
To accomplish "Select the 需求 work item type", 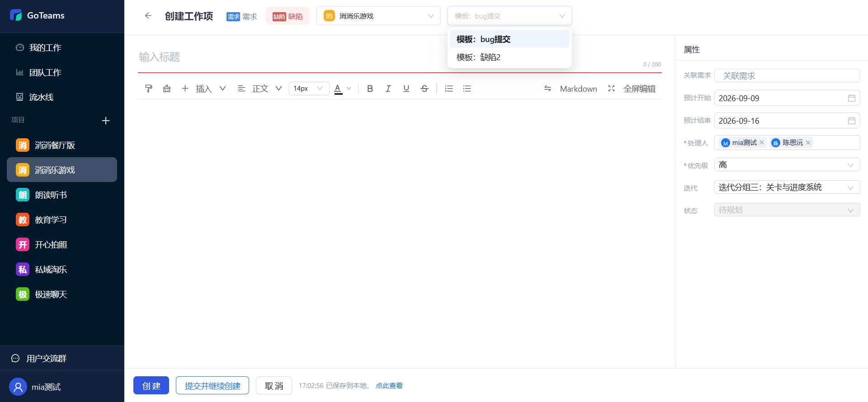I will pyautogui.click(x=242, y=16).
